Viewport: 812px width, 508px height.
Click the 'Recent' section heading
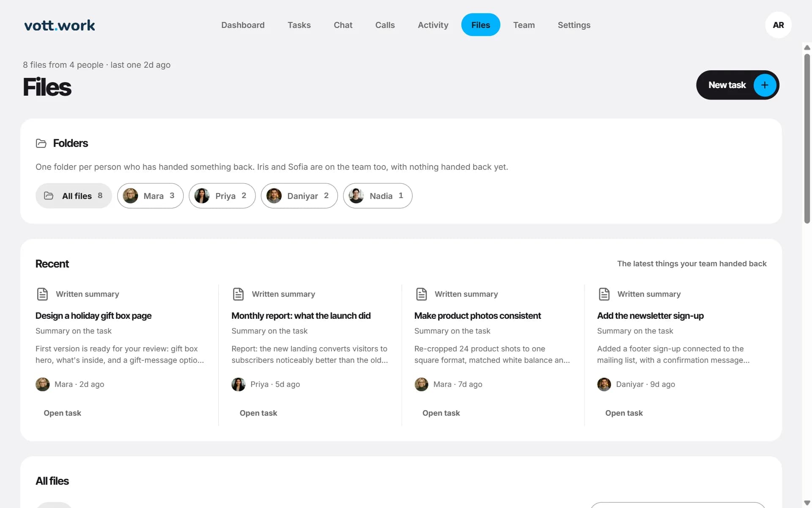pyautogui.click(x=52, y=264)
